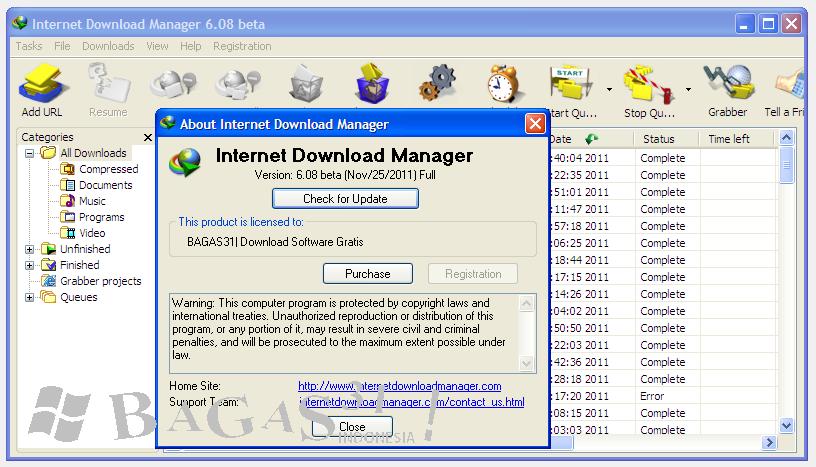Image resolution: width=816 pixels, height=467 pixels.
Task: Open the Help menu
Action: click(x=190, y=46)
